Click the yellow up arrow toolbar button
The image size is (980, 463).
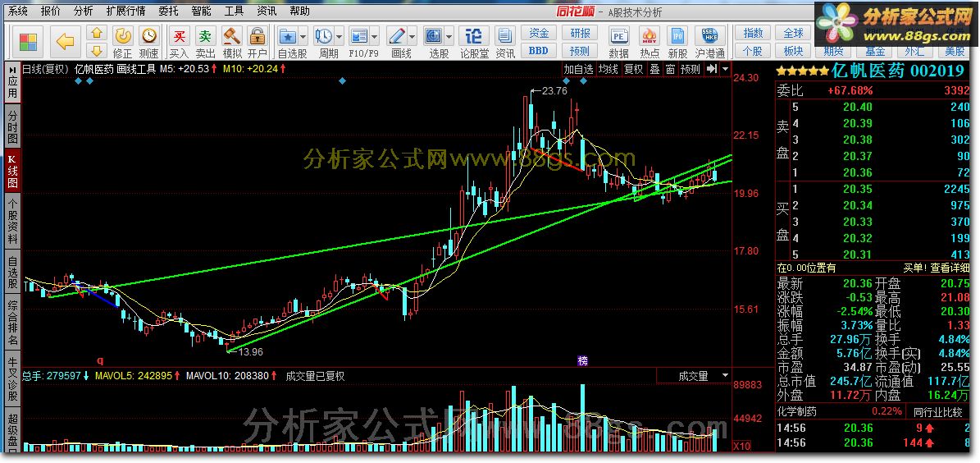click(x=96, y=33)
